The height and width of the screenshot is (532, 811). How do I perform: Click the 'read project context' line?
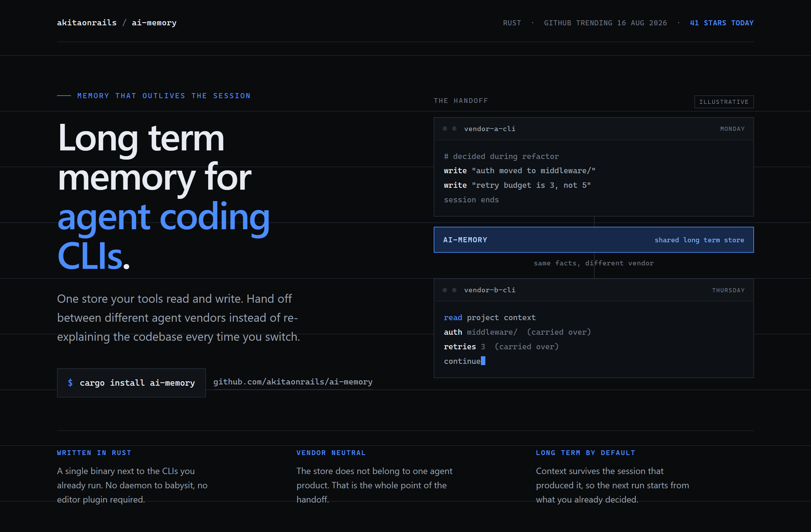click(x=490, y=317)
